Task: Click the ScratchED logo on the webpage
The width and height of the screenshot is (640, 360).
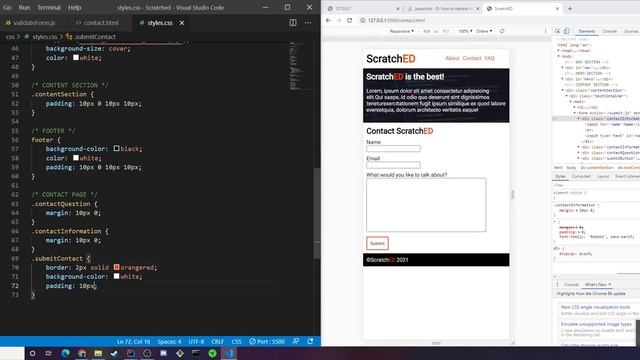Action: (x=391, y=59)
